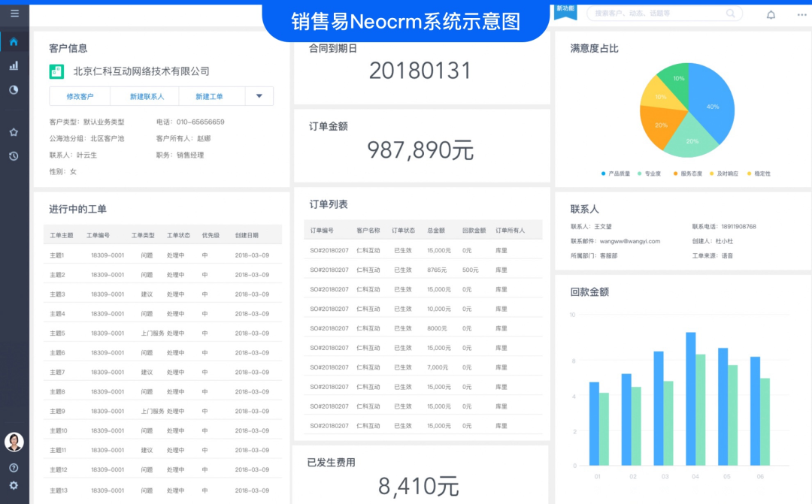The height and width of the screenshot is (504, 812).
Task: Open the three-dot more options menu
Action: [x=801, y=14]
